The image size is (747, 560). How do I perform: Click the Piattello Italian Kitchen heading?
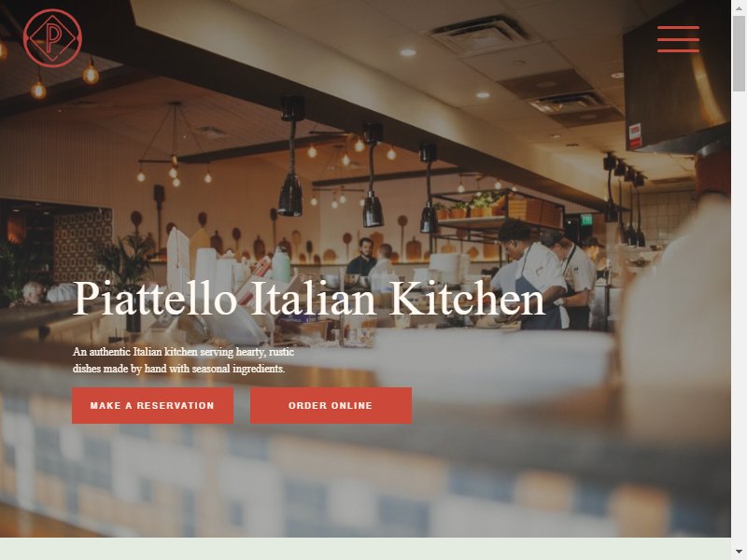[309, 299]
